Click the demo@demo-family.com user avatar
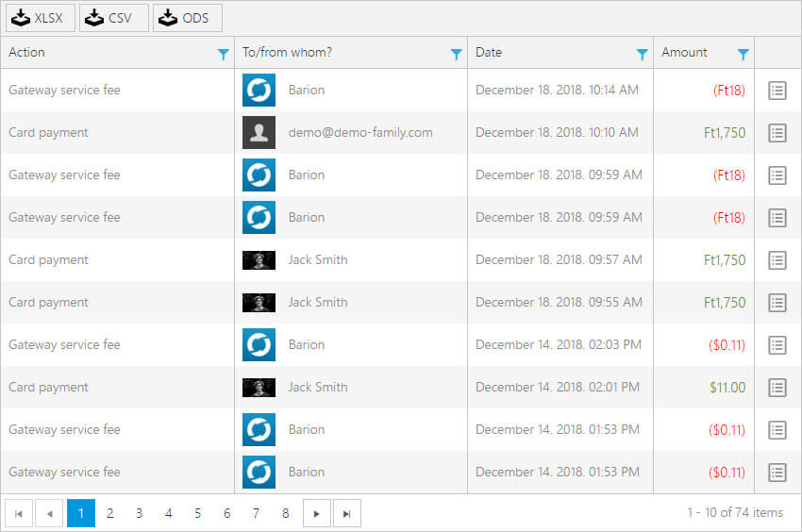The width and height of the screenshot is (802, 532). (x=259, y=133)
